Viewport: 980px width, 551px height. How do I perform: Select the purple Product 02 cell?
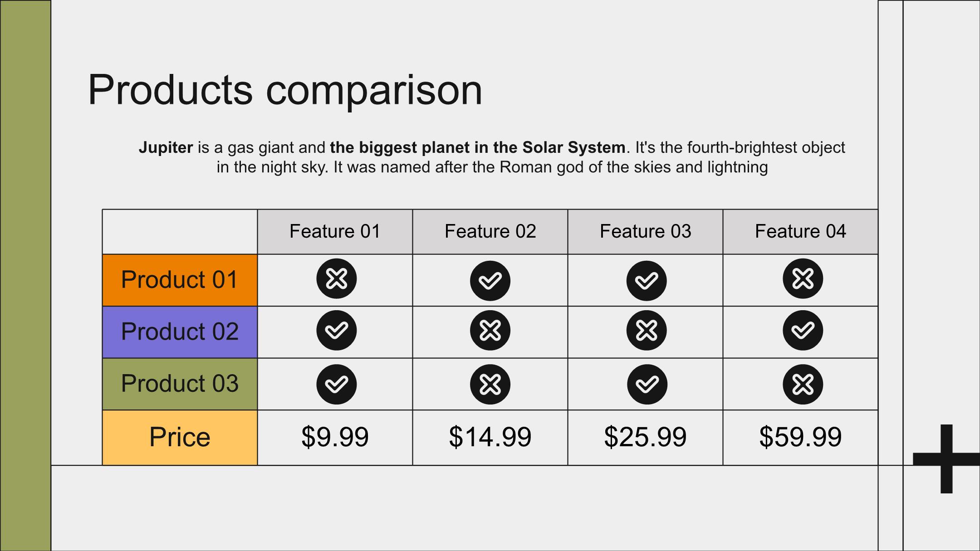point(180,332)
